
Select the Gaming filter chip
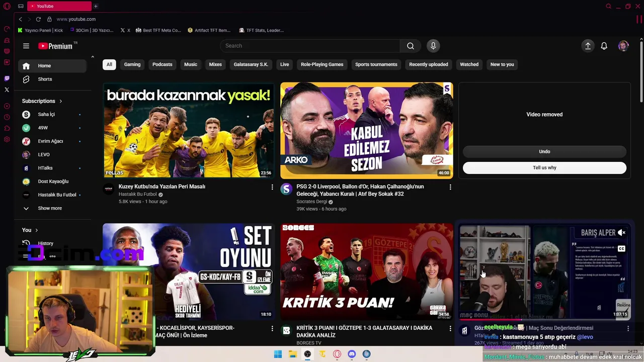point(132,64)
